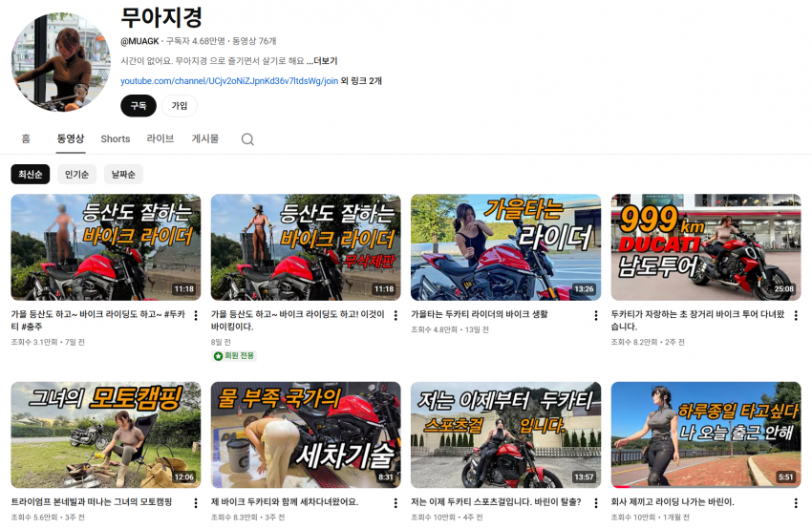Viewport: 812px width, 529px height.
Task: Click the channel search magnifier icon
Action: click(247, 139)
